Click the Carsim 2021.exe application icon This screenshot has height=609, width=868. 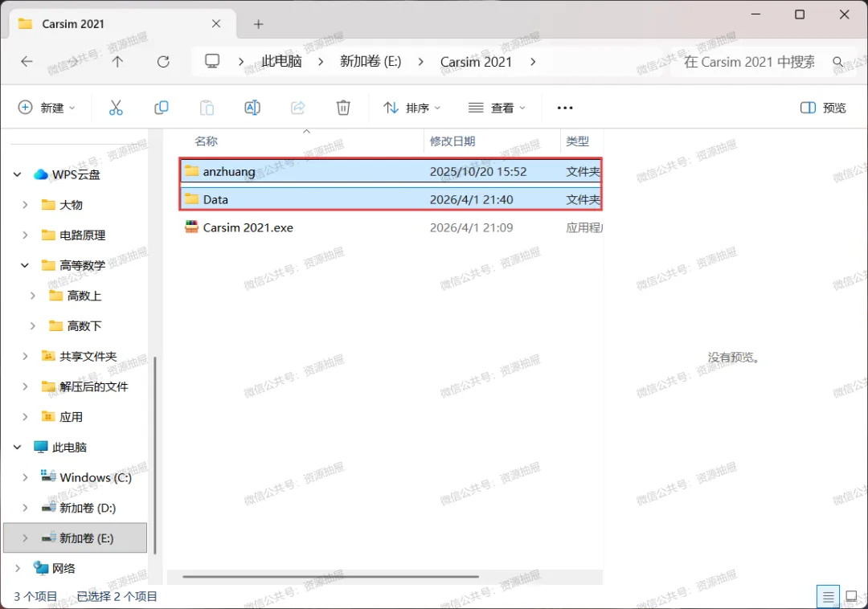(191, 227)
